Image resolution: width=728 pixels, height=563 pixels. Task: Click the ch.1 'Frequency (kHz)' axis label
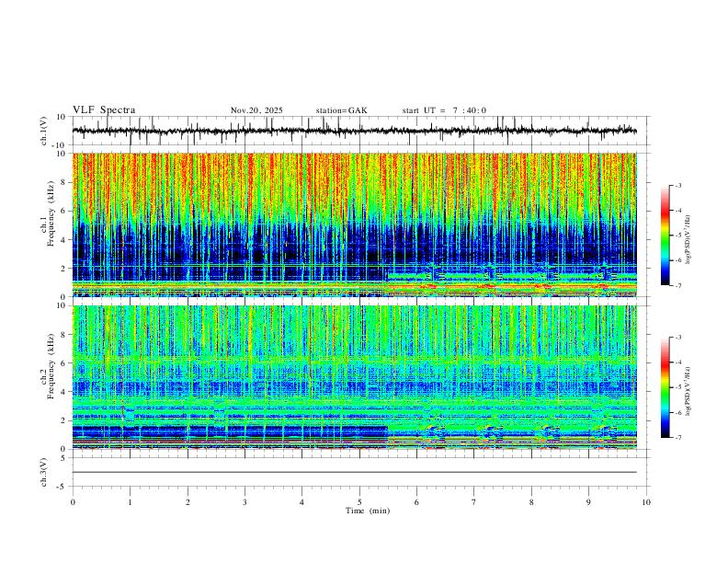tap(51, 213)
